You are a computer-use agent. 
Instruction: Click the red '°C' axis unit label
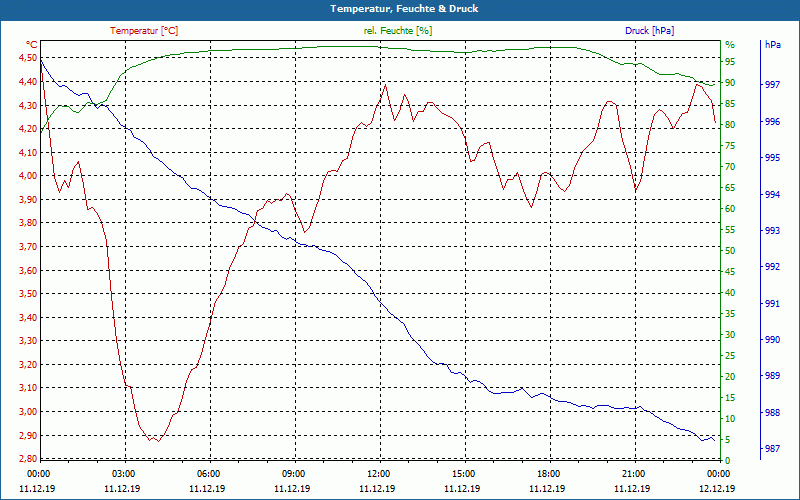coord(32,44)
